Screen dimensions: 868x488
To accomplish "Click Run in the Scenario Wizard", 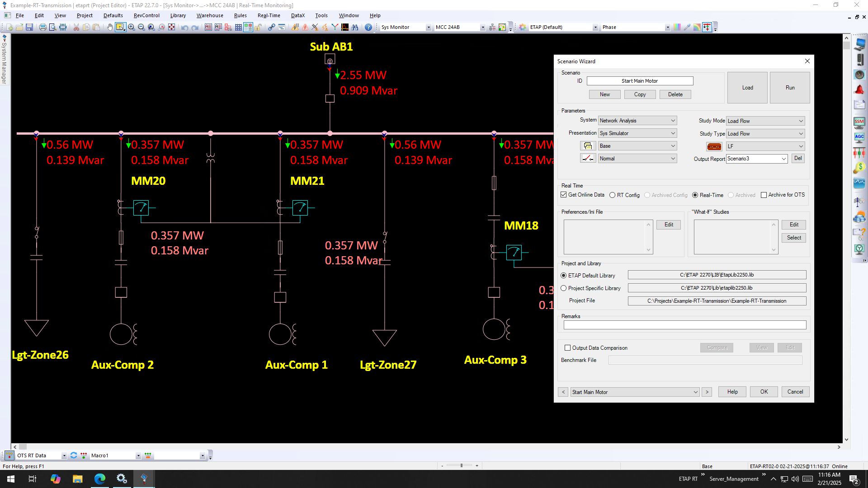I will (790, 87).
